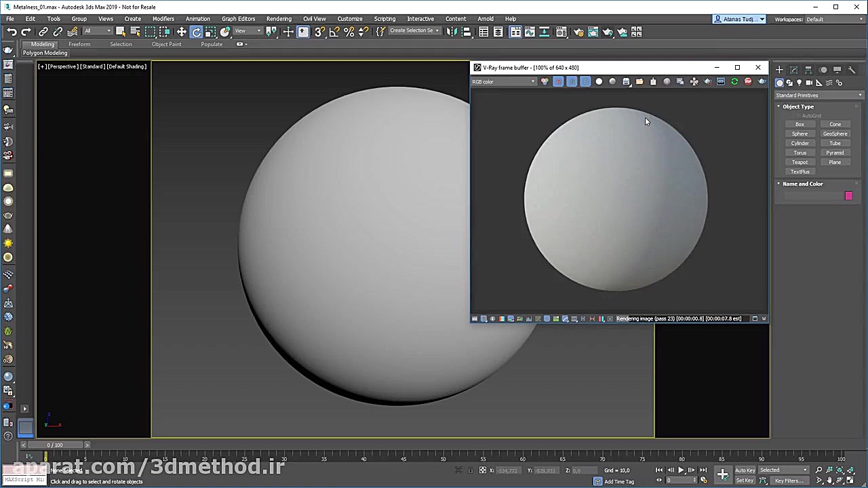
Task: Toggle Auto Key animation mode
Action: [x=745, y=470]
